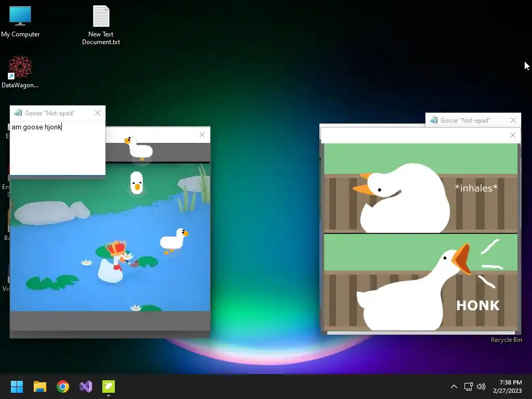This screenshot has width=532, height=399.
Task: Click the HONK goose meme panel
Action: click(x=421, y=282)
